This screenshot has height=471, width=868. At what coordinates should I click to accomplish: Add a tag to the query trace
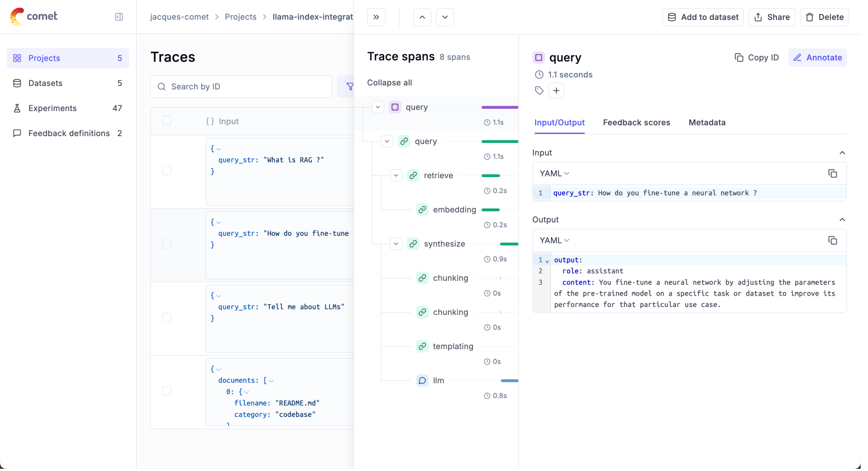coord(556,90)
